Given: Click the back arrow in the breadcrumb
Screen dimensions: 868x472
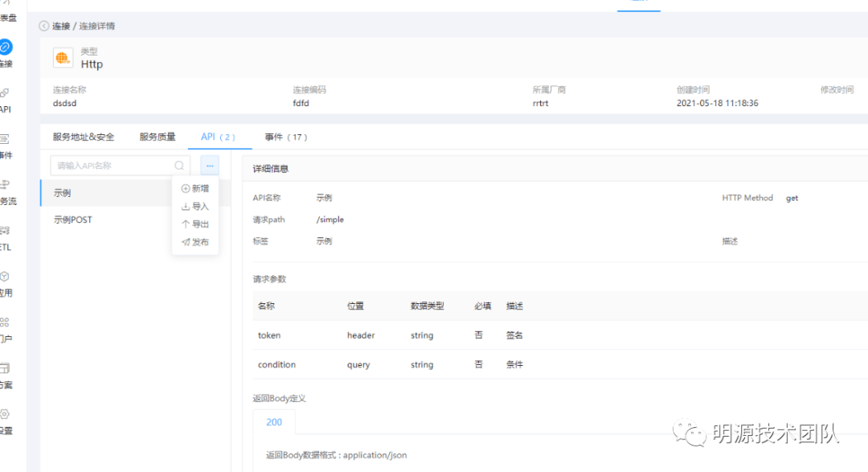Looking at the screenshot, I should point(44,26).
